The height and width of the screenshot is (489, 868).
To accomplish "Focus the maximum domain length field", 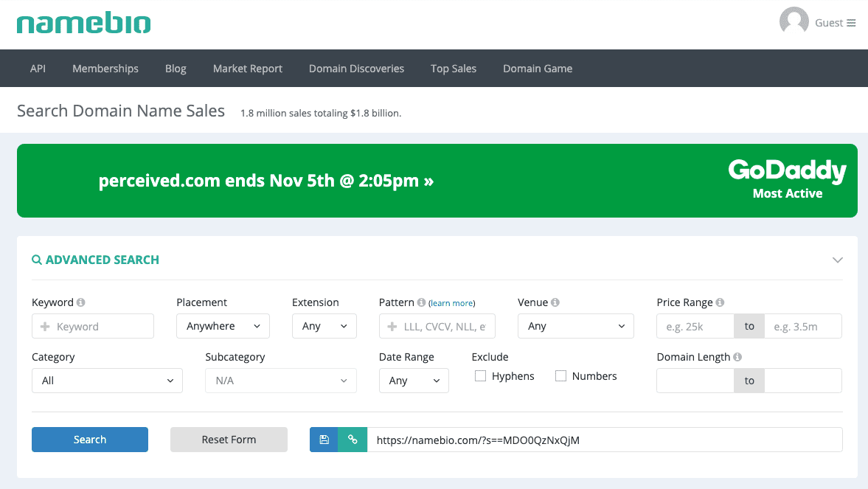I will pyautogui.click(x=803, y=381).
